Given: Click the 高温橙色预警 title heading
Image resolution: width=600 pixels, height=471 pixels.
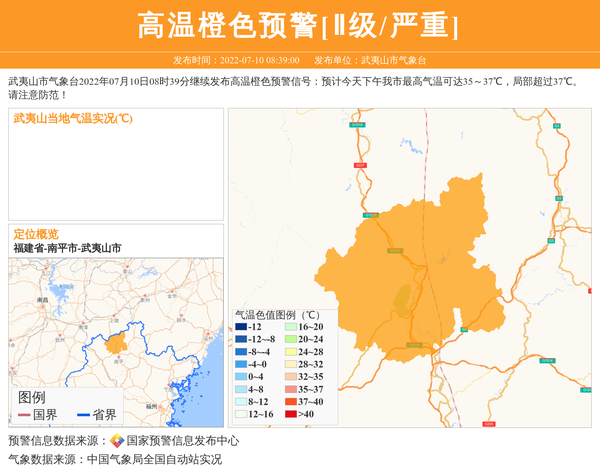Looking at the screenshot, I should pos(298,25).
